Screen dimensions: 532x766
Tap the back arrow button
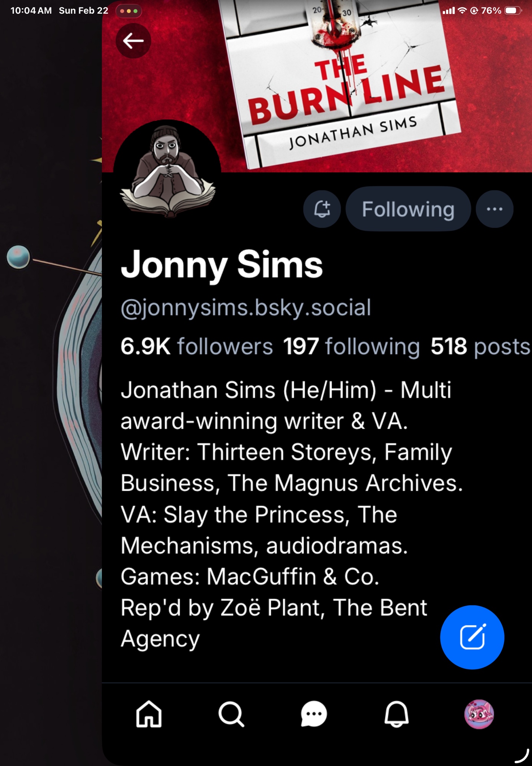[133, 41]
